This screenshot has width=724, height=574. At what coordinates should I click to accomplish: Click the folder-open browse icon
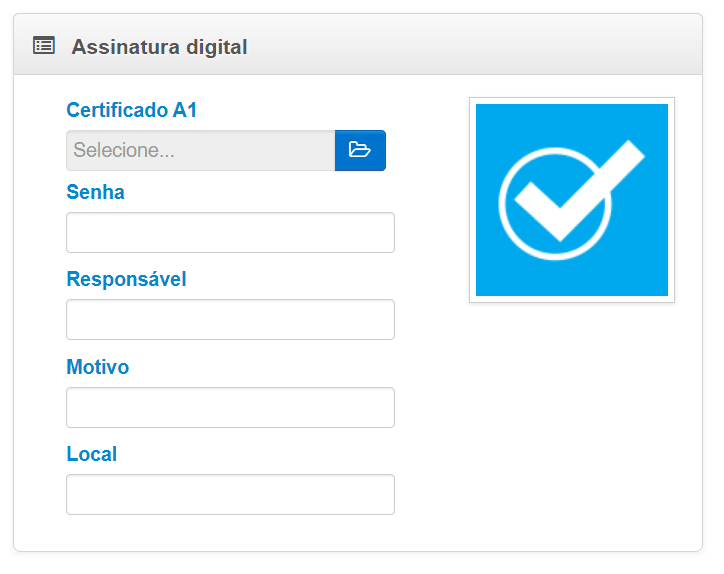360,150
